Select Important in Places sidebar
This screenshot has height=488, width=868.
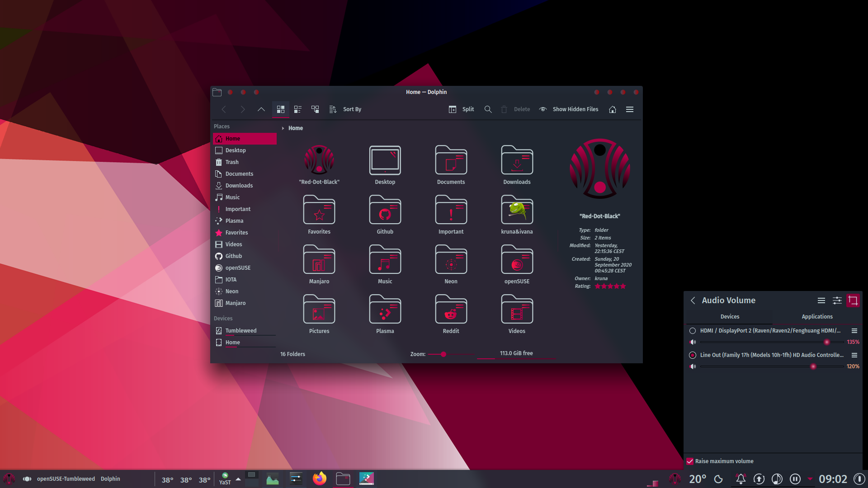(x=245, y=209)
